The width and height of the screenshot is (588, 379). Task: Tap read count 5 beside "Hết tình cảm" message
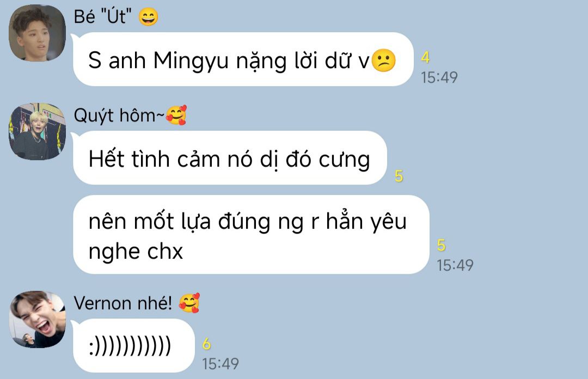click(x=399, y=176)
